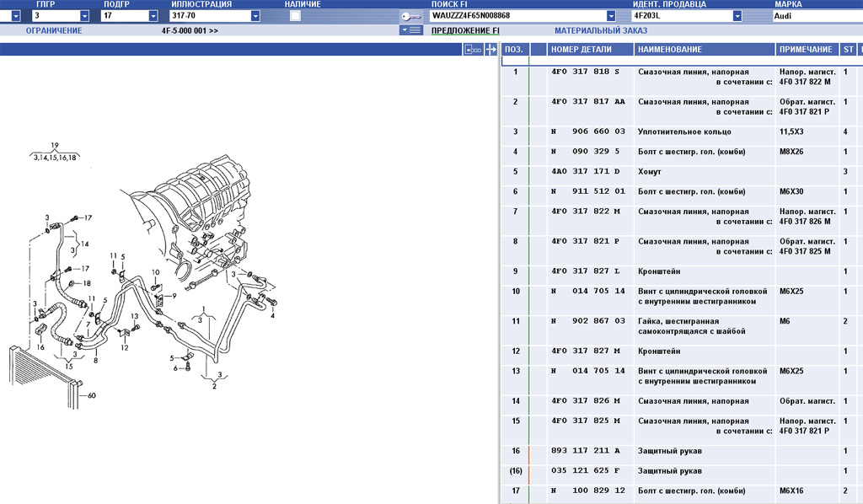Select part number 893 117 211 A
The height and width of the screenshot is (504, 863).
click(x=585, y=451)
